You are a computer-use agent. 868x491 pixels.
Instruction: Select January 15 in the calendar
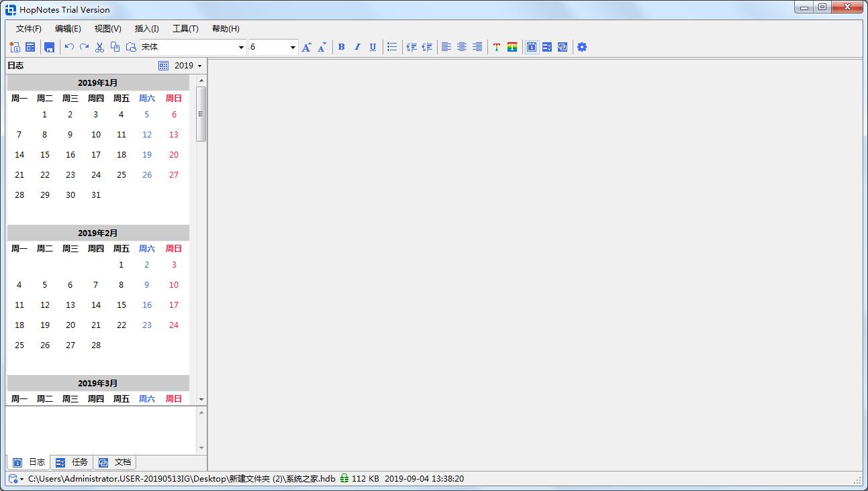[45, 155]
